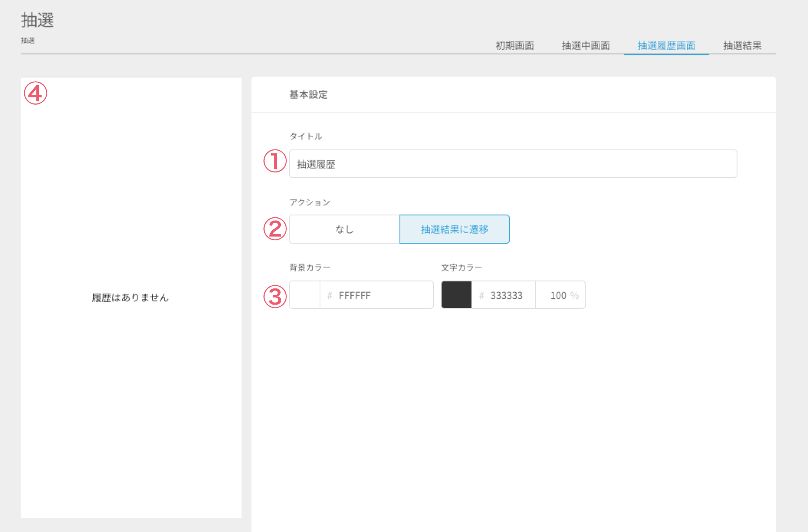Edit the FFFFFF background hex field

coord(377,295)
